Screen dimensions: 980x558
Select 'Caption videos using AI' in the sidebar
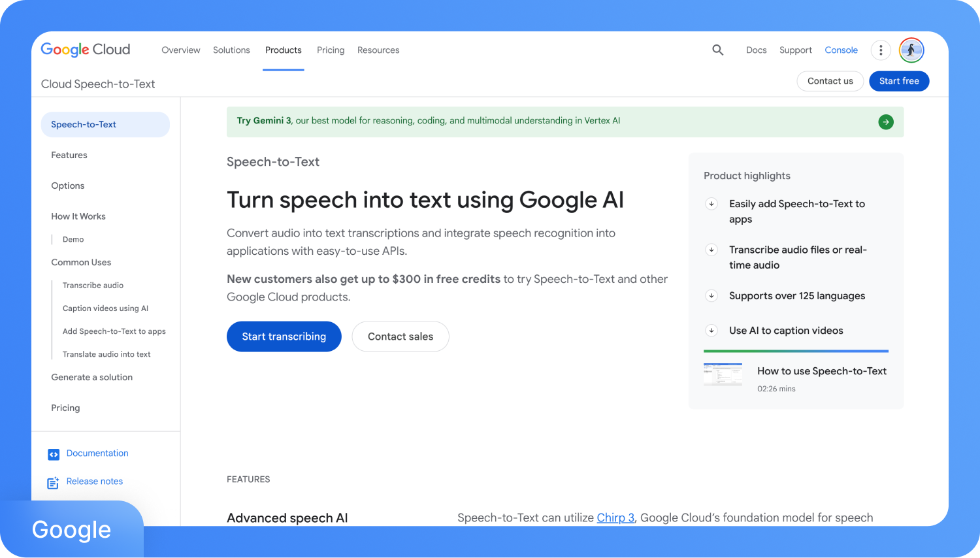(106, 308)
